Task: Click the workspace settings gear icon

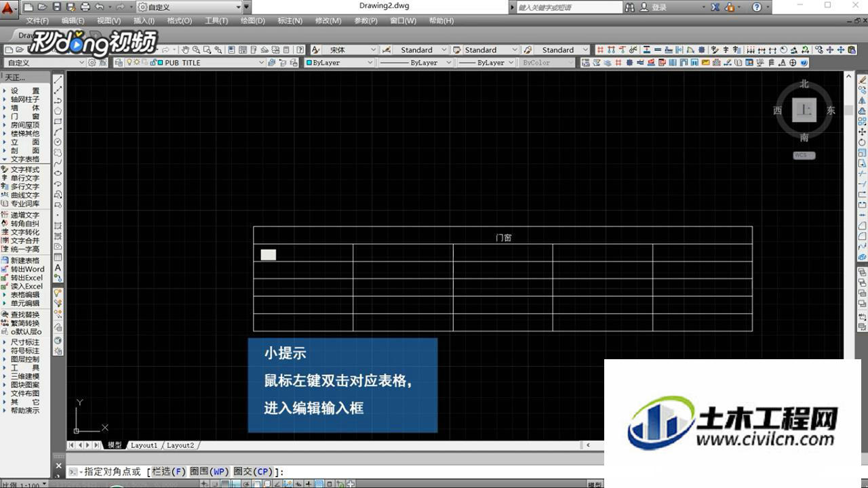Action: [92, 62]
